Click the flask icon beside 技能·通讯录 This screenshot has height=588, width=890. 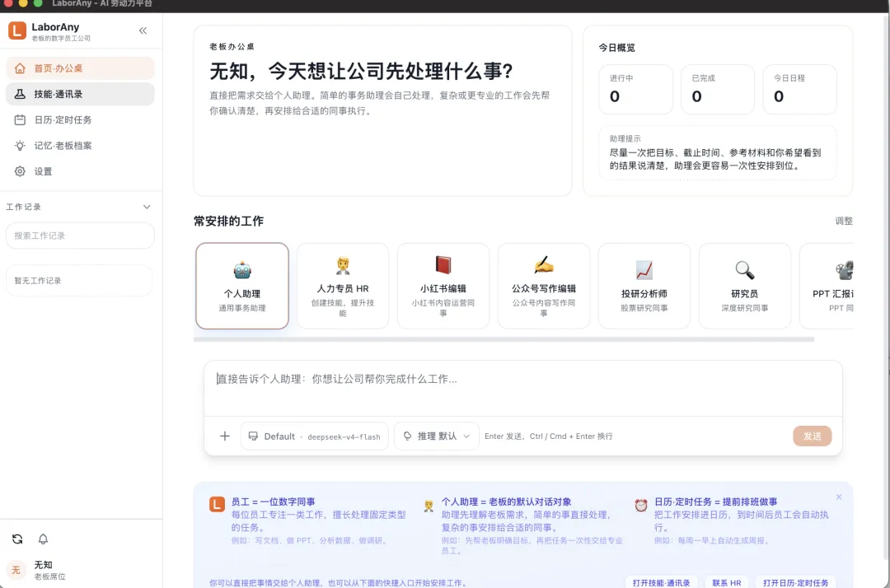point(20,94)
